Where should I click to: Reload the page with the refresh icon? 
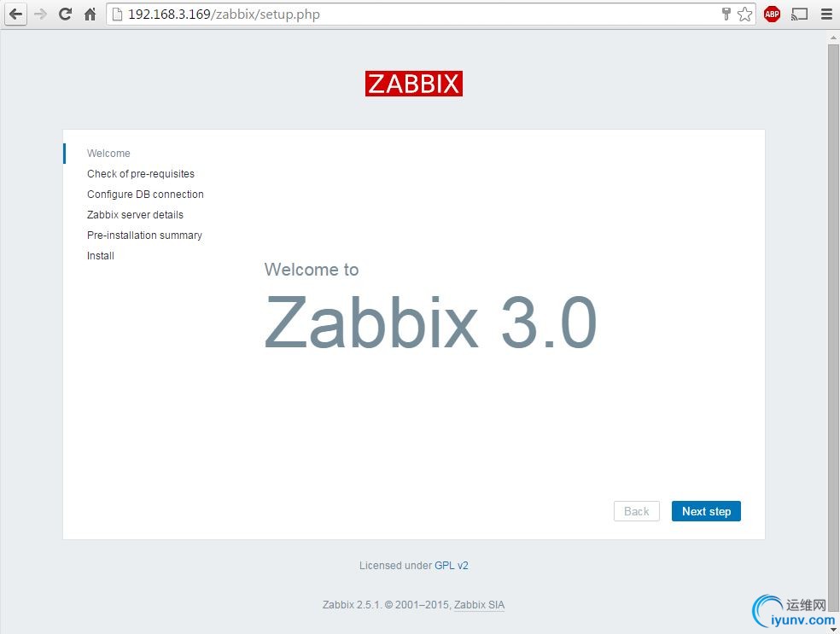pyautogui.click(x=66, y=15)
